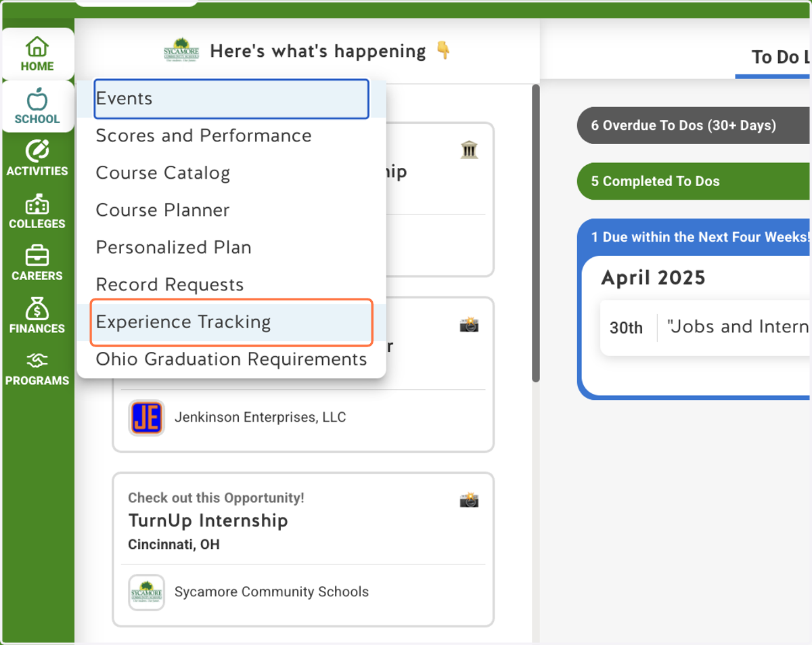
Task: Open the Careers sidebar section
Action: click(x=37, y=263)
